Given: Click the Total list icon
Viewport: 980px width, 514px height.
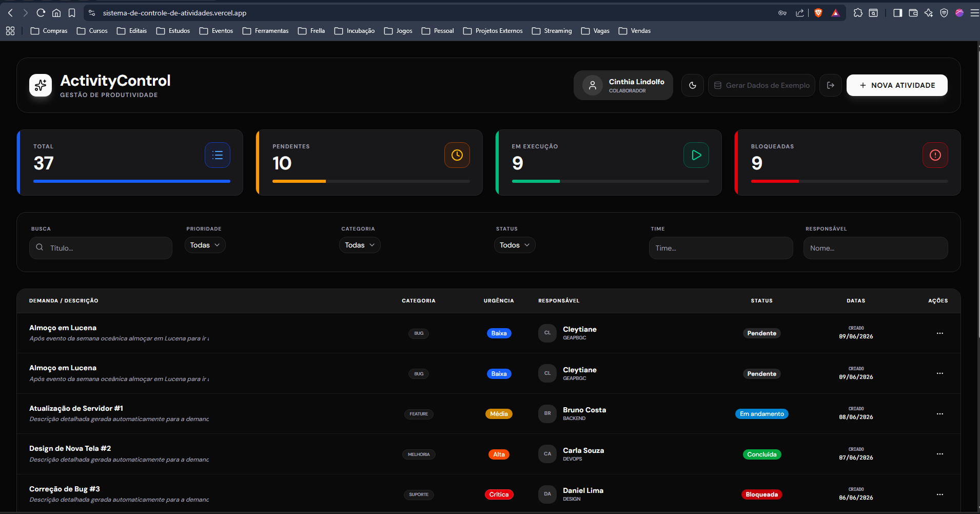Looking at the screenshot, I should (218, 155).
